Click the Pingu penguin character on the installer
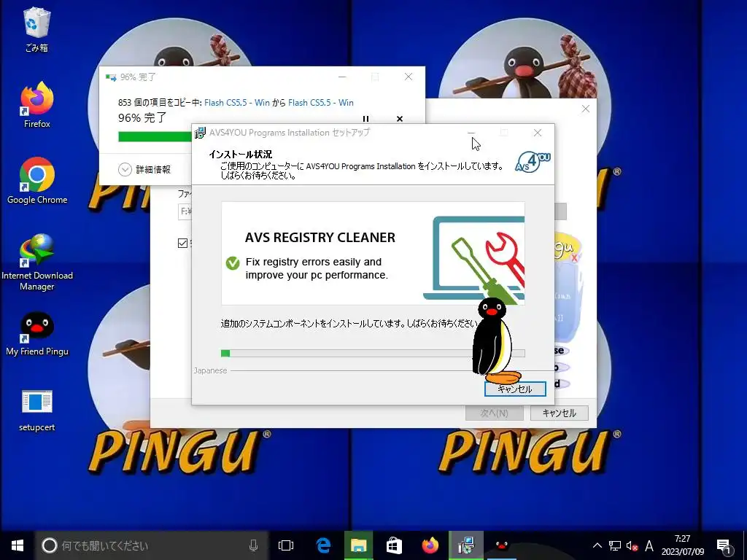The image size is (747, 560). click(493, 341)
